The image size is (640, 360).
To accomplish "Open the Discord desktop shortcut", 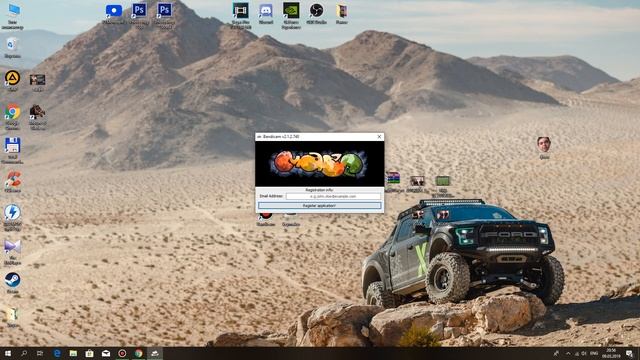I will coord(266,14).
